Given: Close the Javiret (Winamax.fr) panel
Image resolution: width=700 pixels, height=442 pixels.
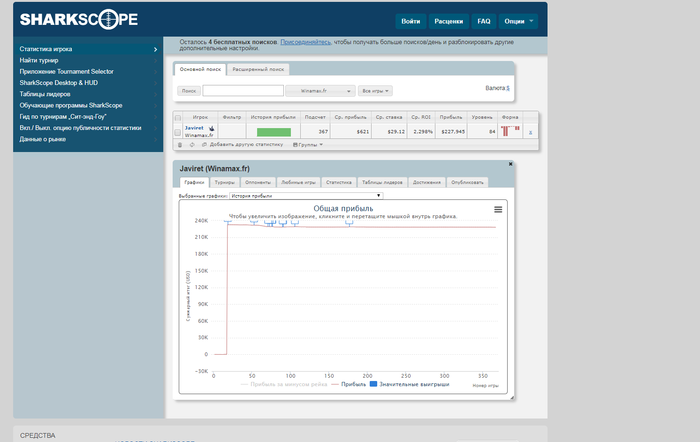Looking at the screenshot, I should pos(510,164).
